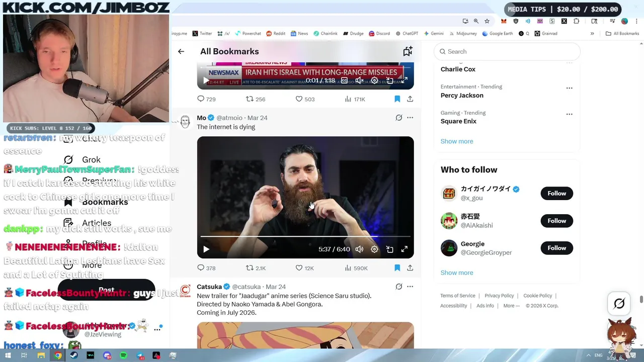Open the Reddit bookmark in bookmarks bar

pyautogui.click(x=276, y=34)
